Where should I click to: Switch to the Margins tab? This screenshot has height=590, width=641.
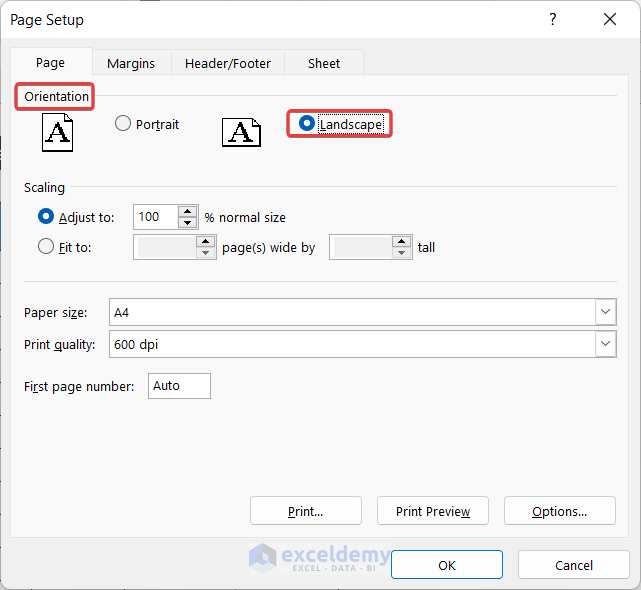click(131, 63)
